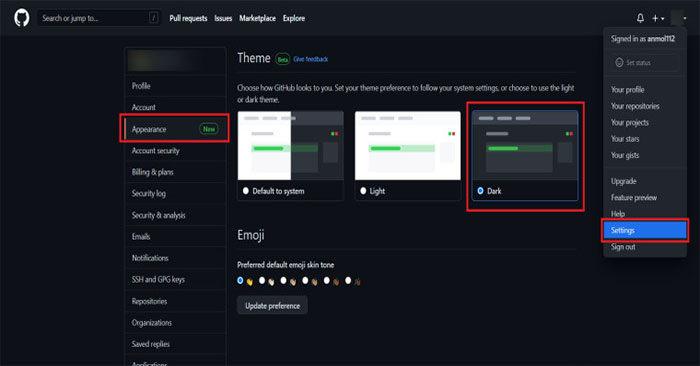700x366 pixels.
Task: Choose the dark emoji skin tone
Action: 348,280
